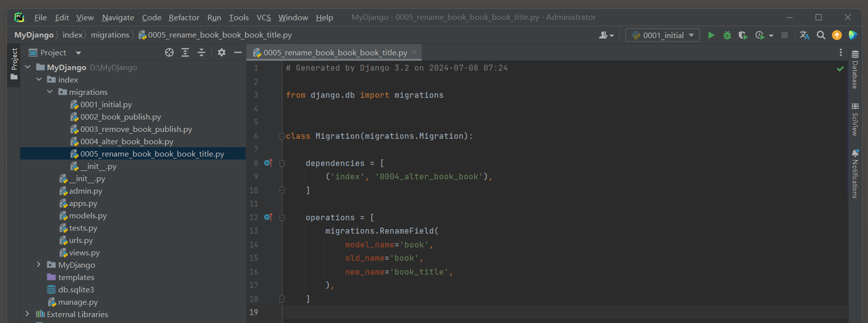Fold the dependencies list on line 8
Screen dimensions: 868x323
[282, 163]
